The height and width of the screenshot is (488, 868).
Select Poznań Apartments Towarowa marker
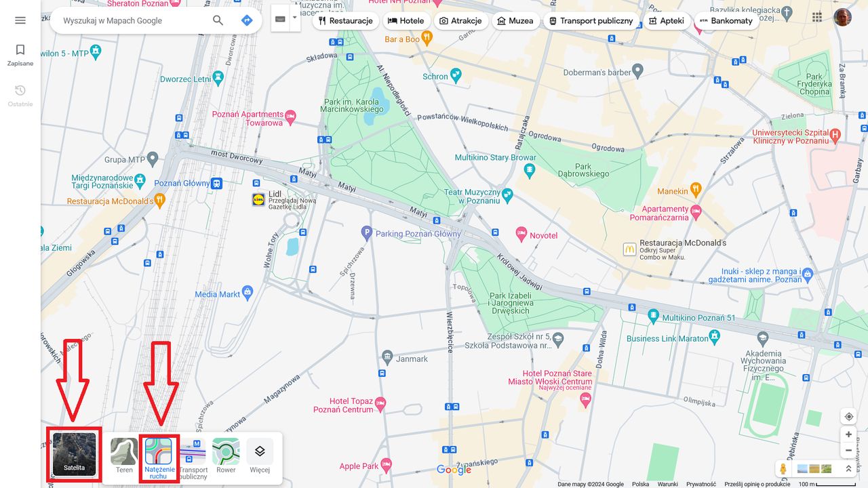click(x=290, y=117)
